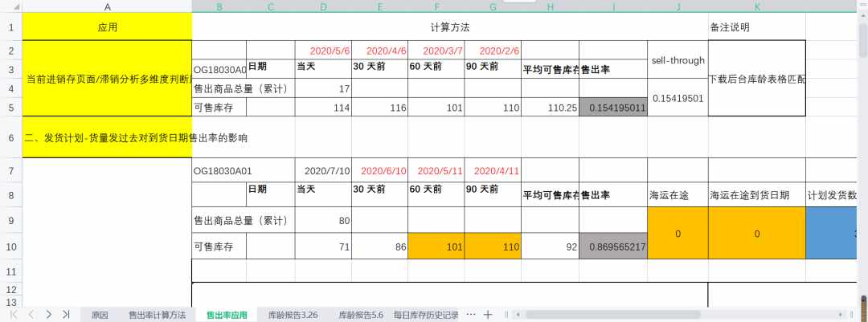868x322 pixels.
Task: Click the yellow 当前进销存页面 cell
Action: 107,79
